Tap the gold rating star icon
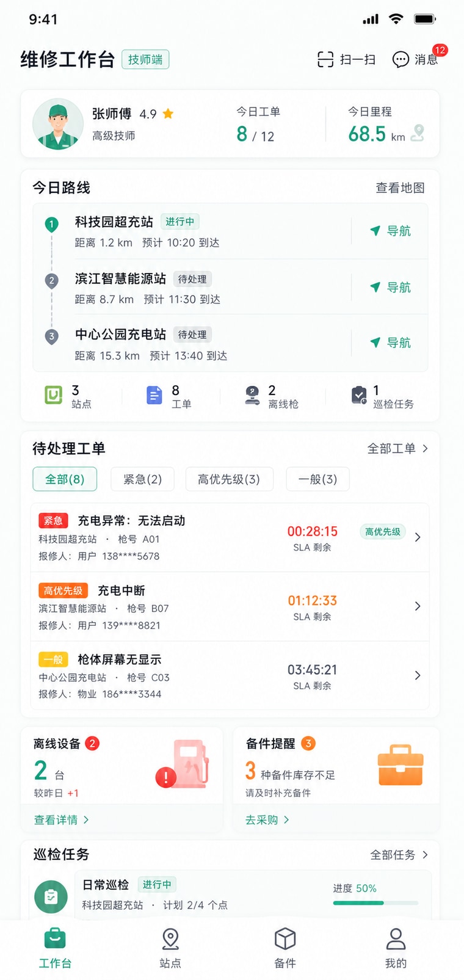This screenshot has height=980, width=464. (x=169, y=114)
